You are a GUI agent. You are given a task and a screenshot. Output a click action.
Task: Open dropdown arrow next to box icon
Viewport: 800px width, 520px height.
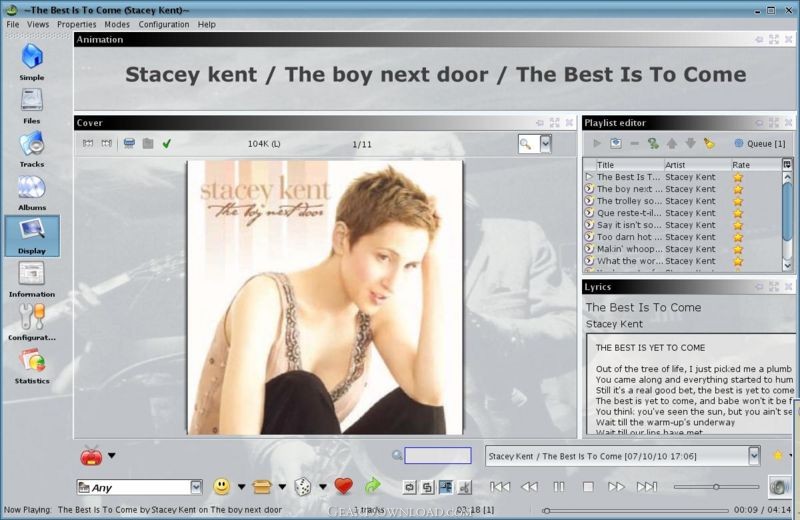(282, 487)
